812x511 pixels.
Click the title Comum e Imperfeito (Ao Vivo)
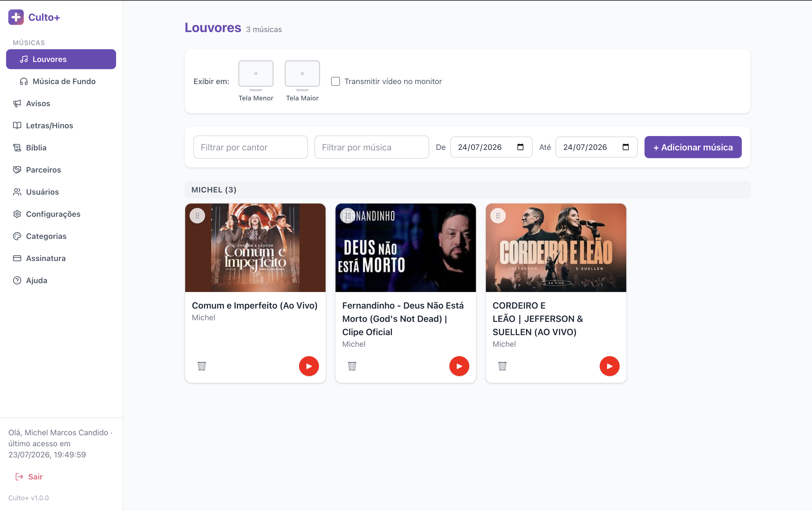(x=255, y=305)
